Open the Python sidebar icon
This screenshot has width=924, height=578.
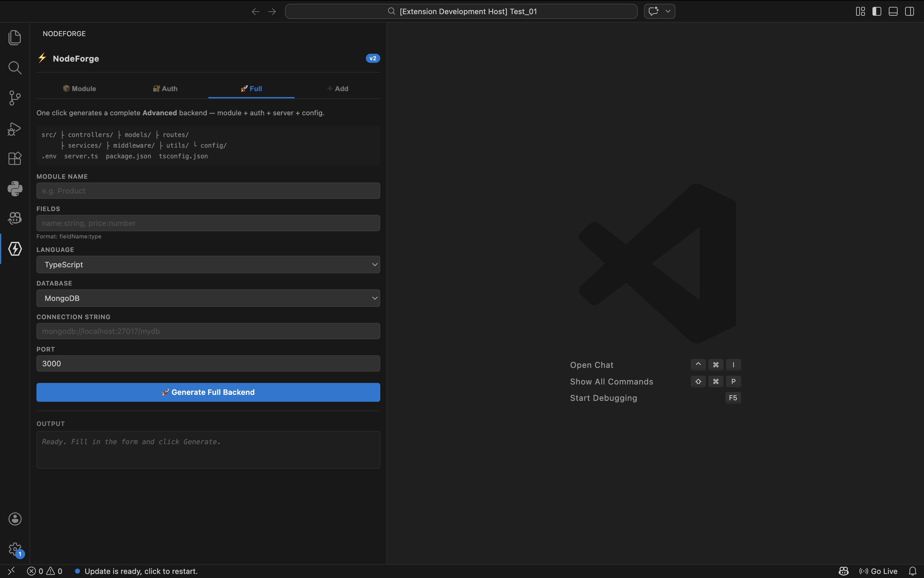pos(14,188)
